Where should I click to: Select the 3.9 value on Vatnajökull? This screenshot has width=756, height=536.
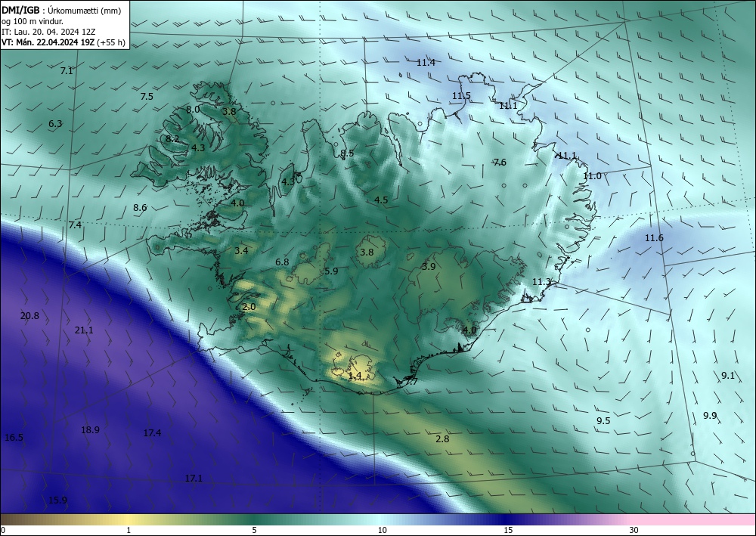pos(429,267)
